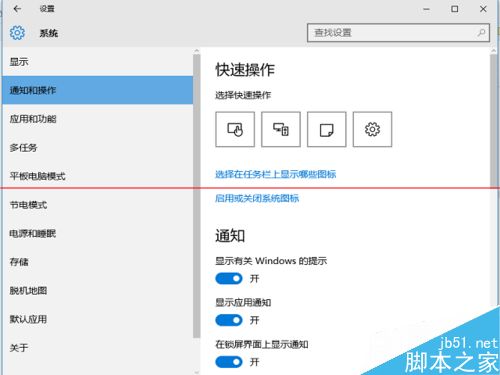Image resolution: width=500 pixels, height=375 pixels.
Task: Select the Connect devices quick action tile
Action: coord(281,129)
